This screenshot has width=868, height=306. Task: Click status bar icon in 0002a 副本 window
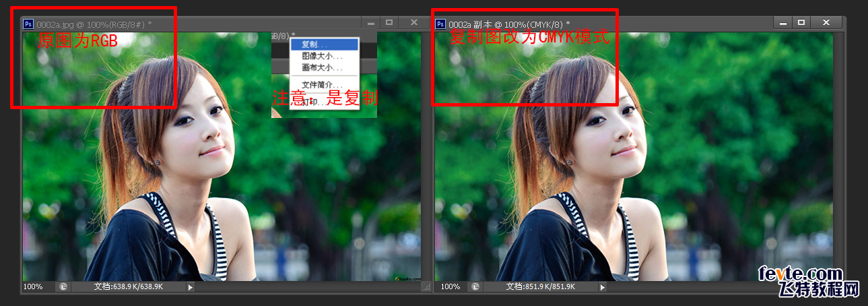[474, 286]
